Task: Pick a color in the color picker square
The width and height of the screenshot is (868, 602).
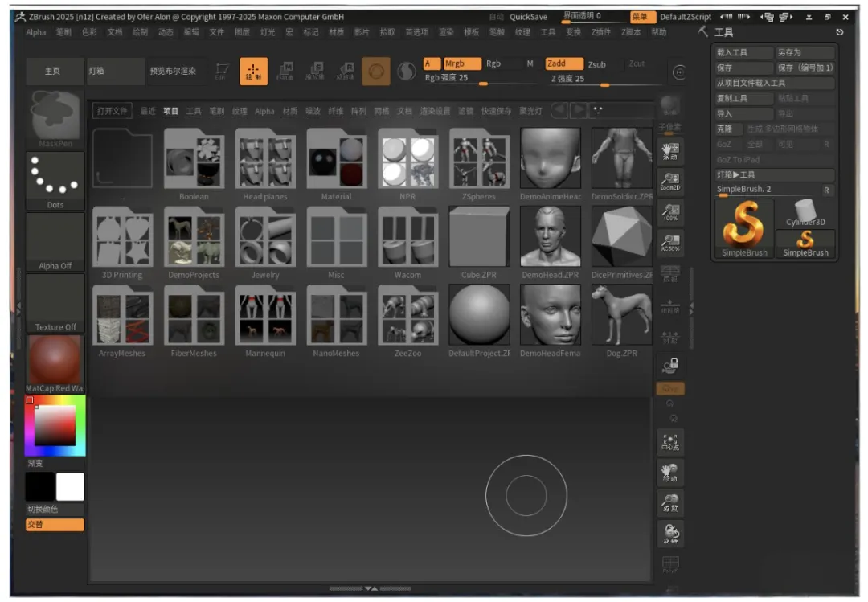Action: (55, 425)
